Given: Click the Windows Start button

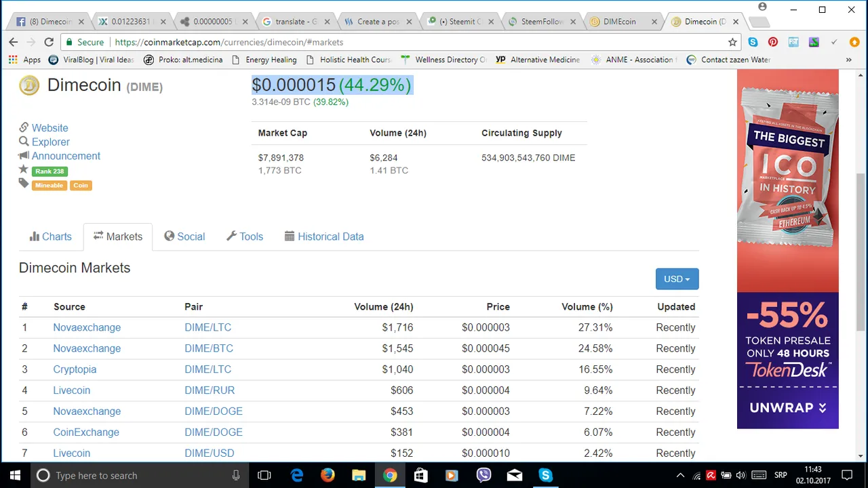Looking at the screenshot, I should [15, 475].
